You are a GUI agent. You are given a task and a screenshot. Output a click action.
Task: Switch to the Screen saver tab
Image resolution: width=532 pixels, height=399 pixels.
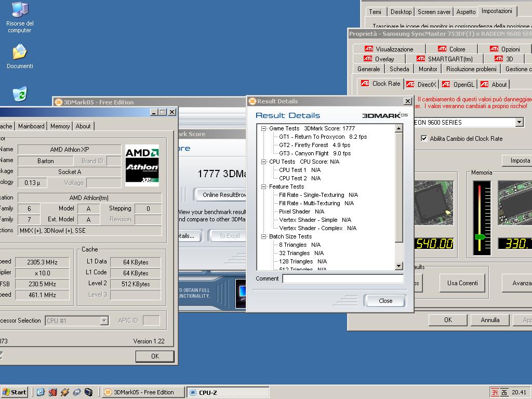click(x=434, y=12)
